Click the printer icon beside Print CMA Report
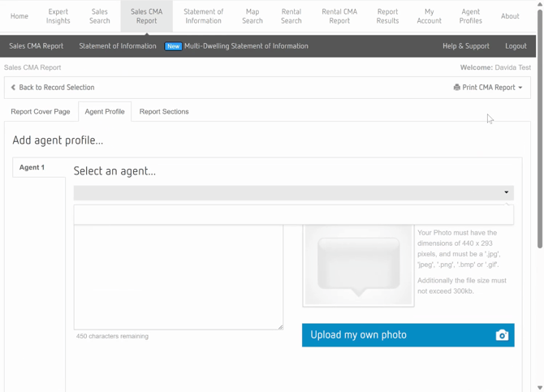Image resolution: width=544 pixels, height=392 pixels. 456,88
